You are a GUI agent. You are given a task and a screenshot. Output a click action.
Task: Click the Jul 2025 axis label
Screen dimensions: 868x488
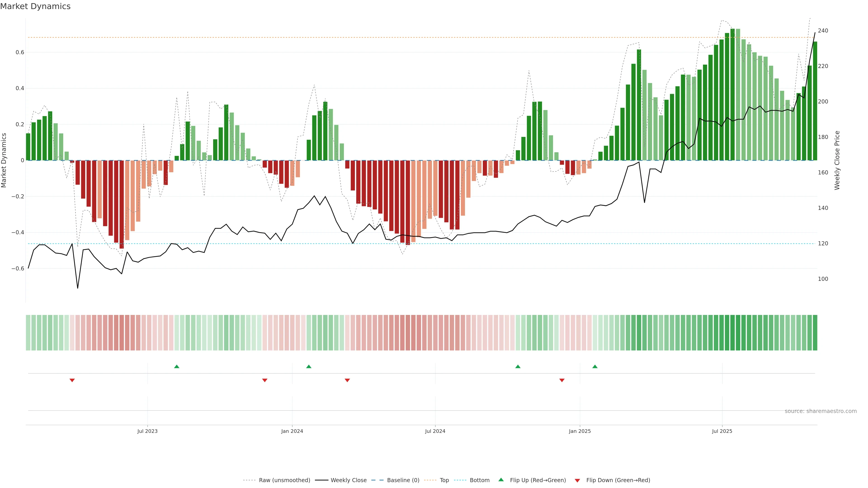coord(722,431)
